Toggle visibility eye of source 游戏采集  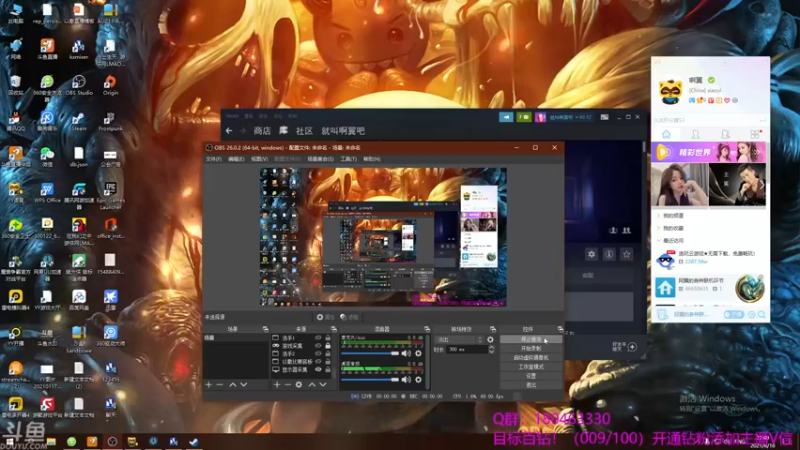(x=318, y=345)
